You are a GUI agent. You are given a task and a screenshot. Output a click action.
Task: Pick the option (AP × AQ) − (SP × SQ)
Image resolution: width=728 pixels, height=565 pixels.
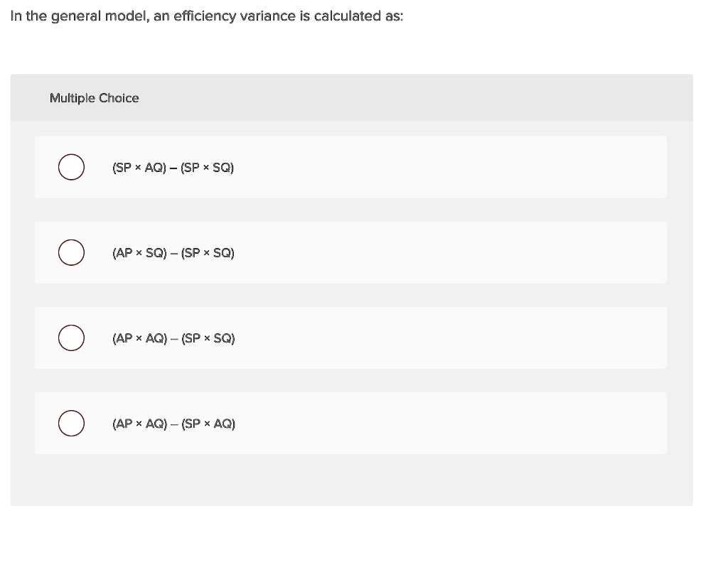click(x=173, y=338)
